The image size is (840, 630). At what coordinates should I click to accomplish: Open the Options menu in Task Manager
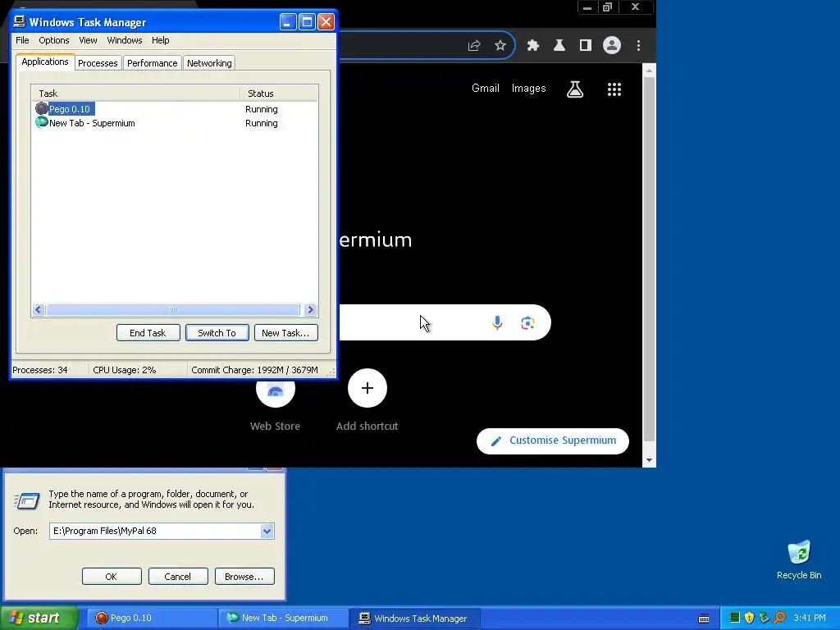53,40
